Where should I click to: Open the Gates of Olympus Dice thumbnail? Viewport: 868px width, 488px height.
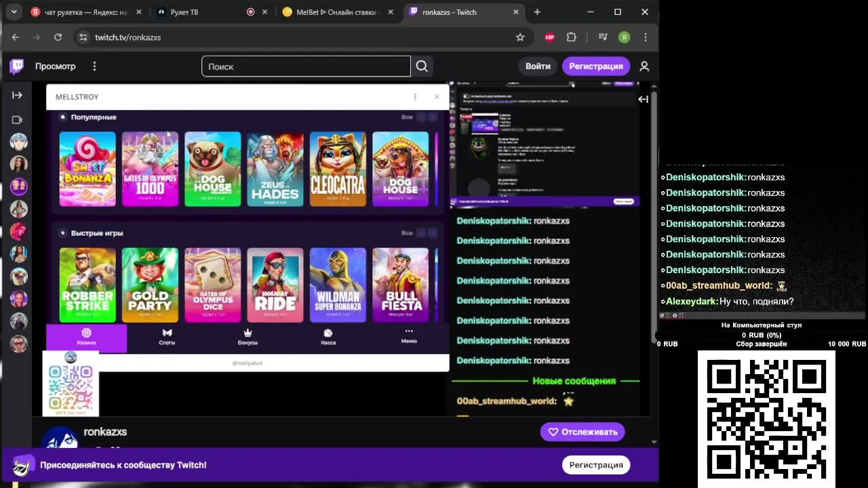point(212,285)
